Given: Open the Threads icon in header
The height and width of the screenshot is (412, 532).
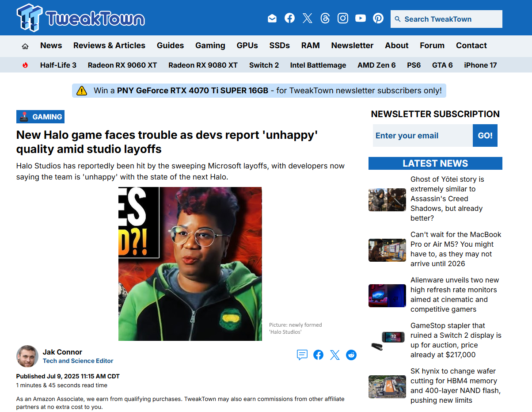Looking at the screenshot, I should [x=325, y=18].
